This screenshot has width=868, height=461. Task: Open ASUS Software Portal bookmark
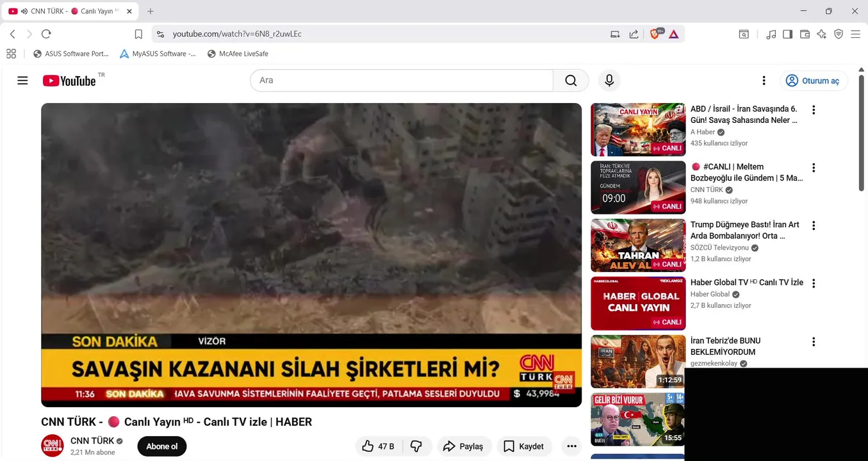(71, 54)
